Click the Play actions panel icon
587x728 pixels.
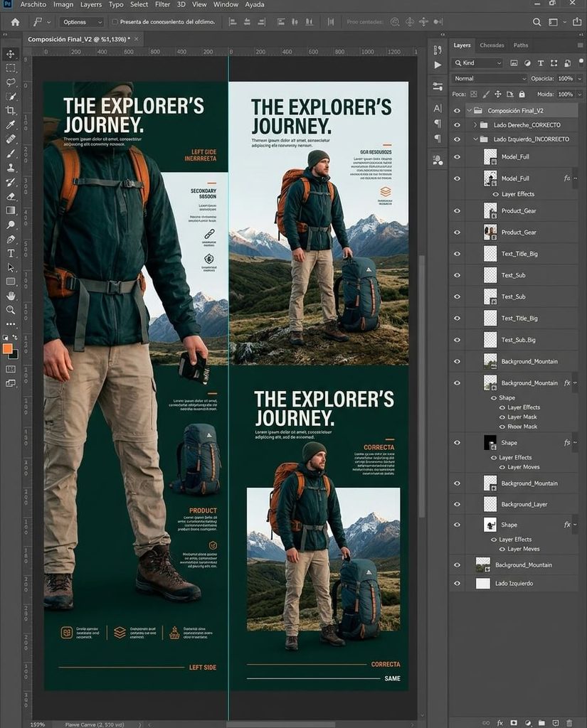pos(438,65)
